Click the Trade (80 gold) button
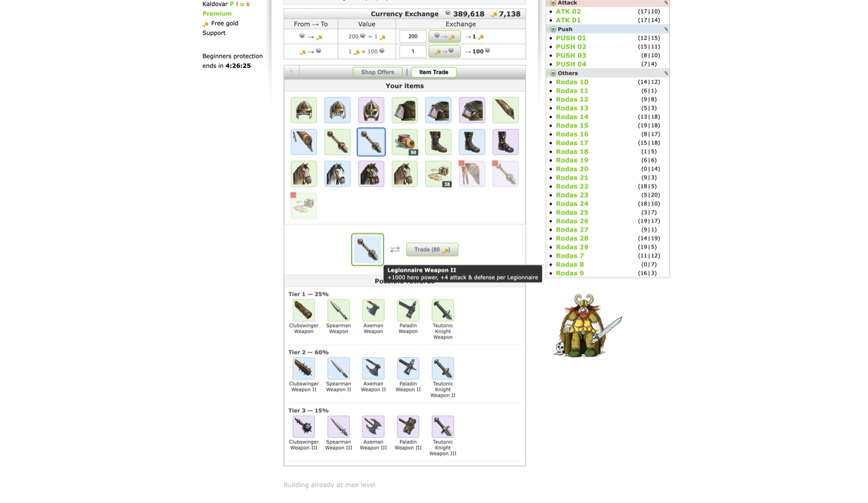This screenshot has width=868, height=503. 432,249
